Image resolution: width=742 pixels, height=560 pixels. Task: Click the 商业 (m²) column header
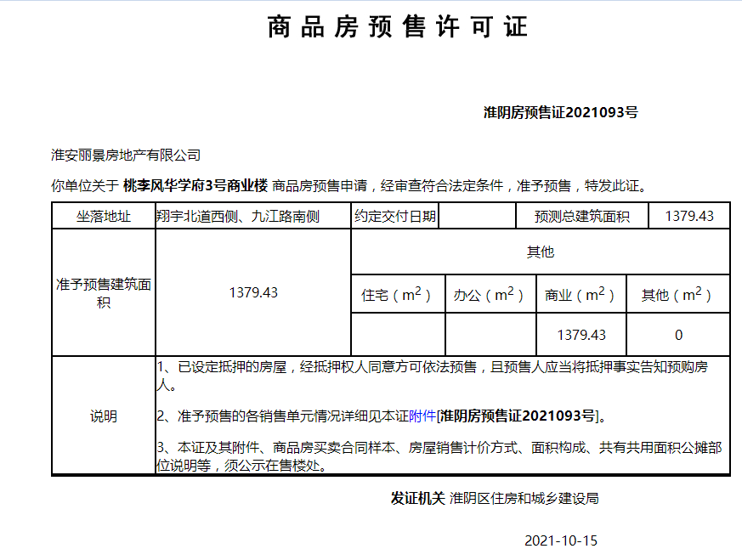pyautogui.click(x=581, y=294)
